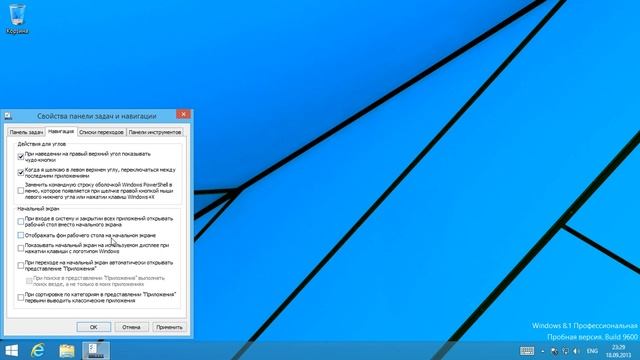Select the Навигация tab

click(61, 131)
